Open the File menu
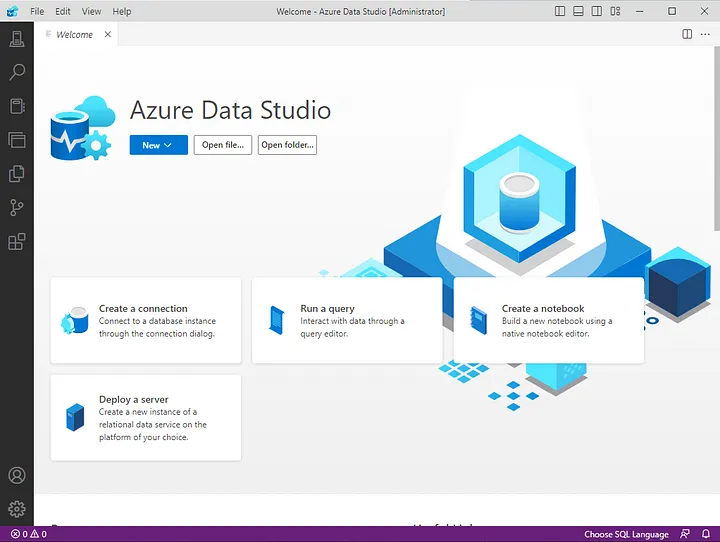Screen dimensions: 720x542 [x=37, y=11]
